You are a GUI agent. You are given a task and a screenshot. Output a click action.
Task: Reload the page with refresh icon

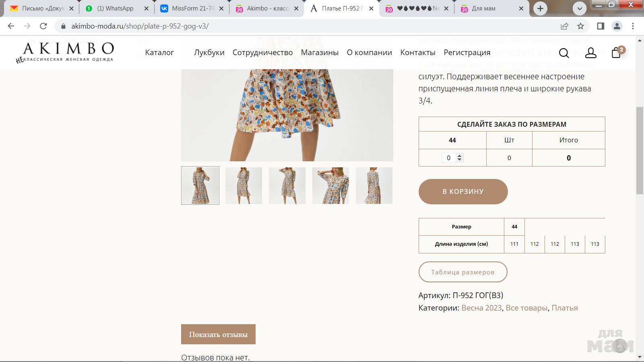pyautogui.click(x=43, y=26)
